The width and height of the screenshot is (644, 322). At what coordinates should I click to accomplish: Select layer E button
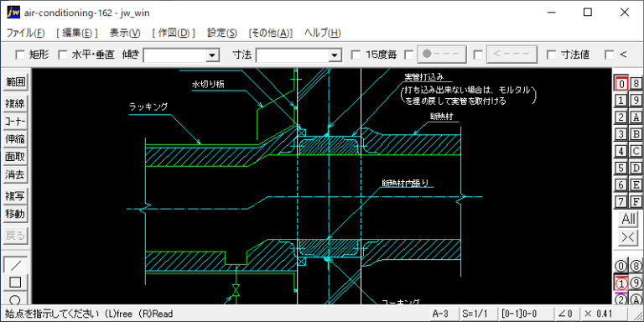point(636,184)
